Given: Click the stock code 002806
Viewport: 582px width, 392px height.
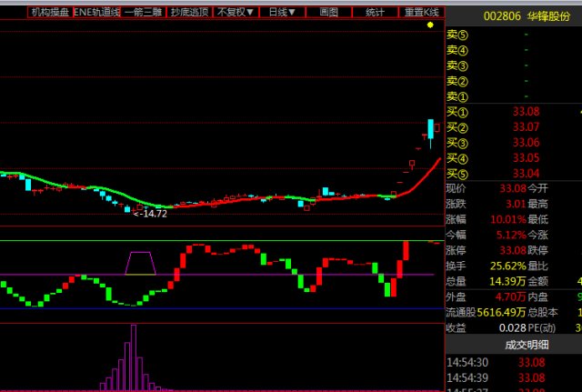Looking at the screenshot, I should 502,16.
